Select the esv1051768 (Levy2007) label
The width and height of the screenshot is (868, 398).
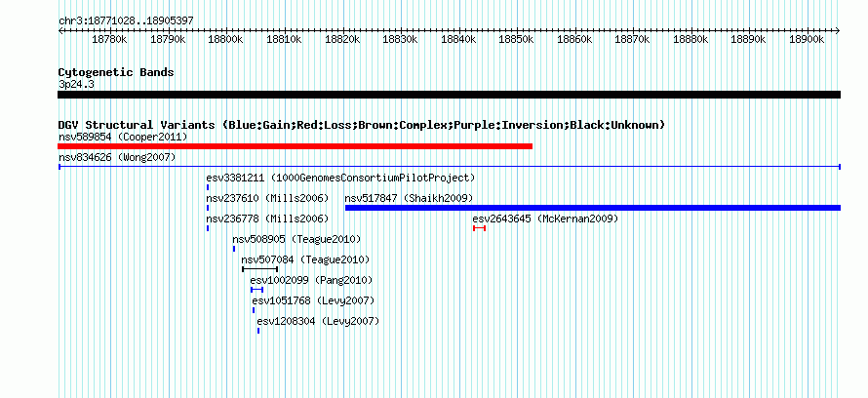[x=313, y=300]
